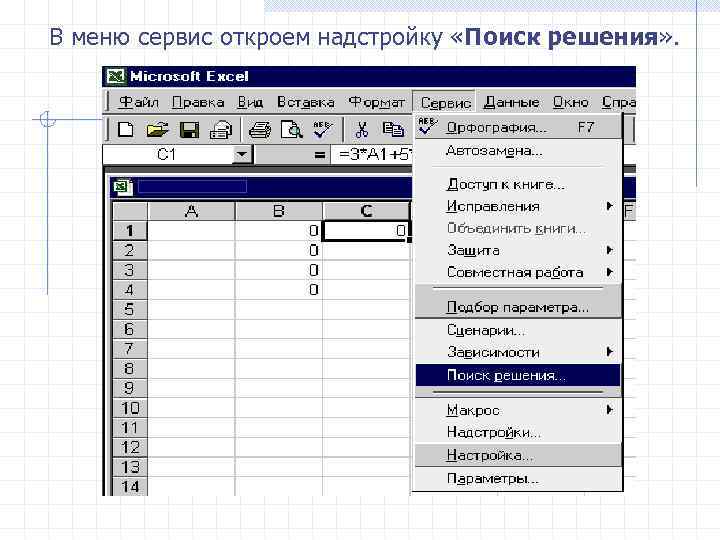Click the Name Box showing C1
This screenshot has width=720, height=540.
click(x=168, y=155)
